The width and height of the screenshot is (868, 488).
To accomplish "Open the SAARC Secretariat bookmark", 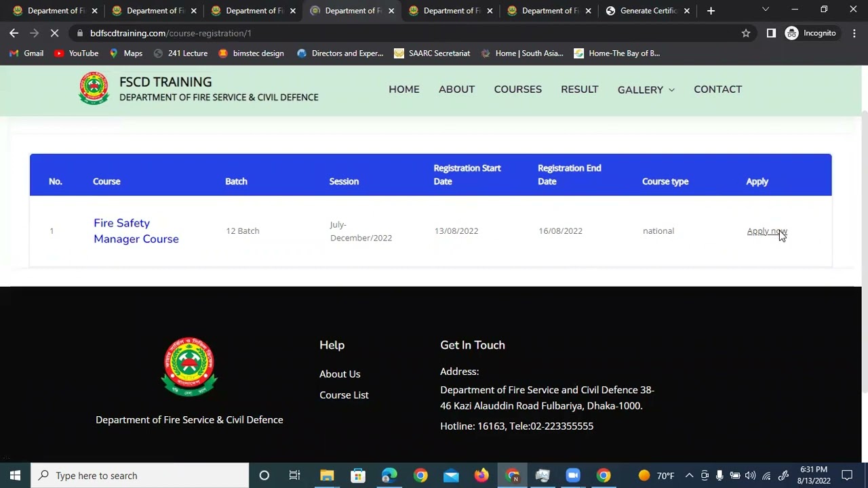I will [432, 54].
